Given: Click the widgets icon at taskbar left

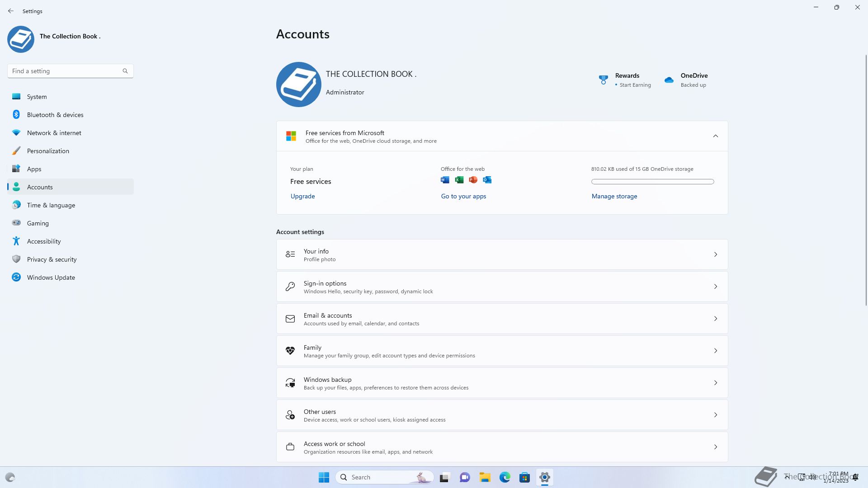Looking at the screenshot, I should pyautogui.click(x=10, y=477).
